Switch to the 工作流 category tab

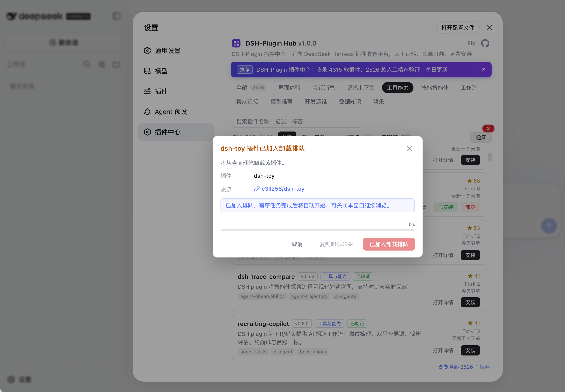[x=469, y=88]
